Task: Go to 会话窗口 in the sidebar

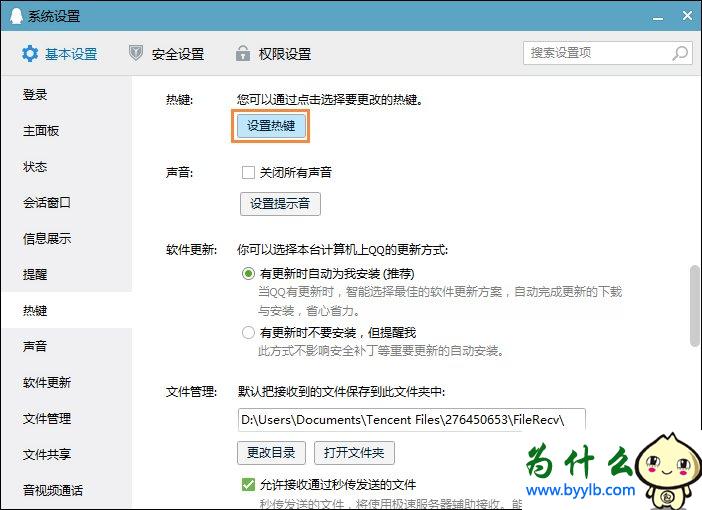Action: click(66, 202)
